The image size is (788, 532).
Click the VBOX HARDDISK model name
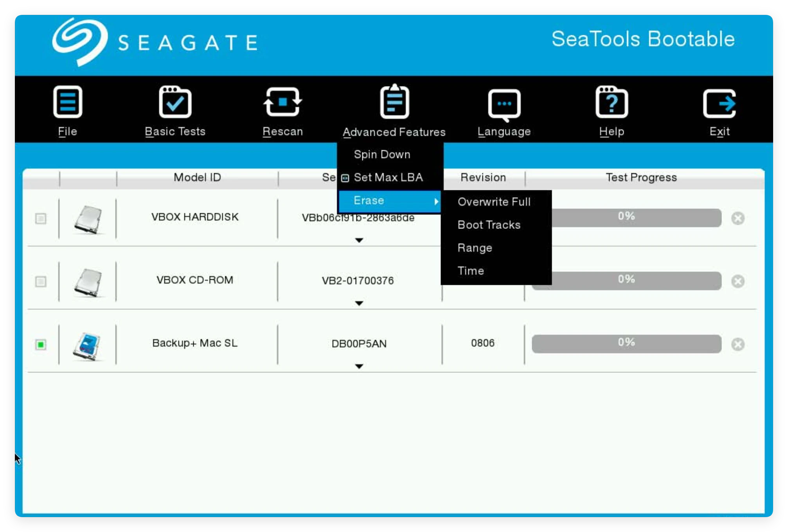pyautogui.click(x=195, y=217)
